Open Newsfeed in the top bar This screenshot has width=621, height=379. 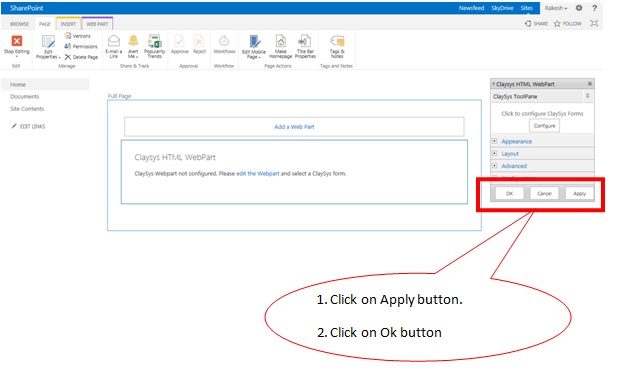[x=471, y=8]
